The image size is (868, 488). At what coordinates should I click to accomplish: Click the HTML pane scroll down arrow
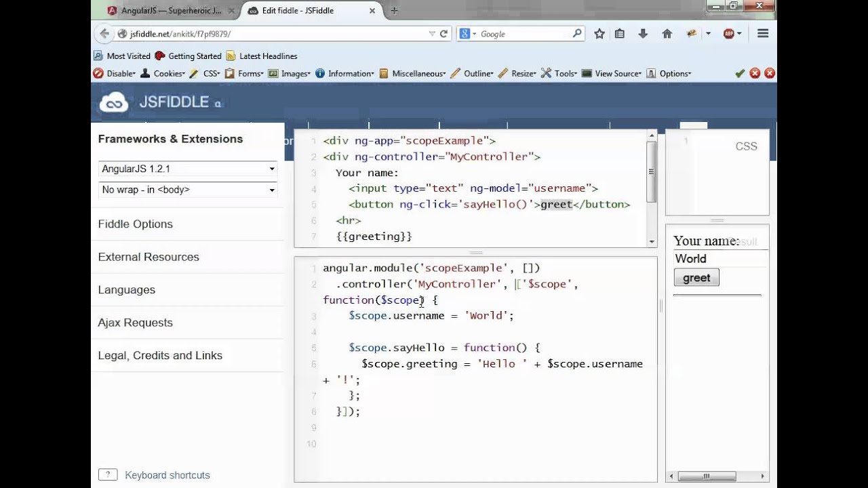click(652, 241)
